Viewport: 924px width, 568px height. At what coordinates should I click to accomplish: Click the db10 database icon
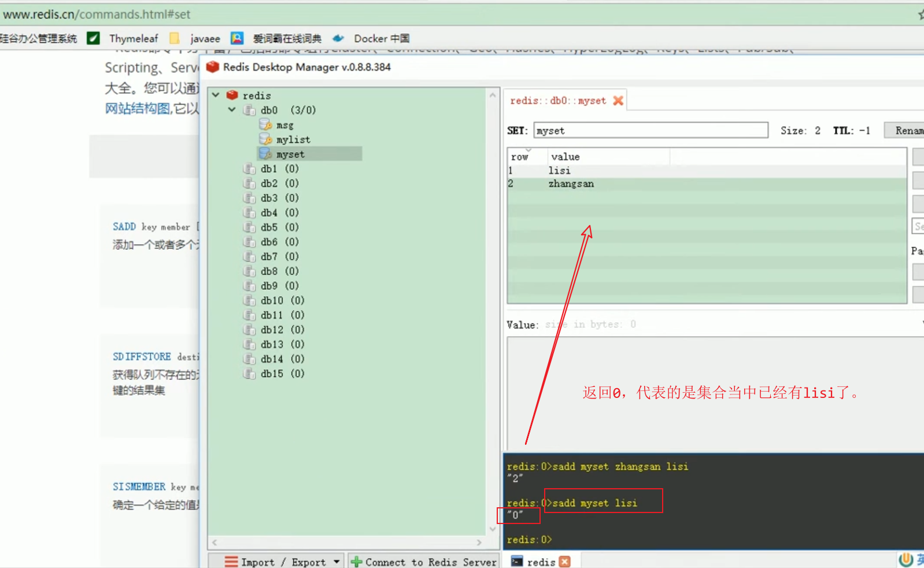click(x=249, y=300)
